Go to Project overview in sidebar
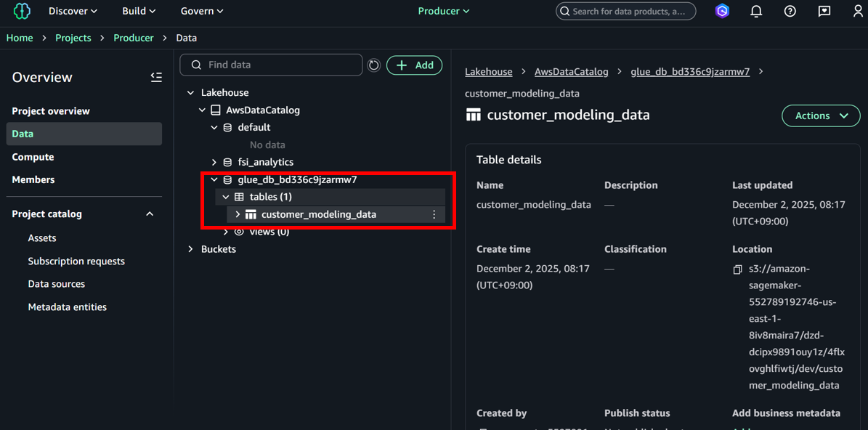868x430 pixels. [51, 110]
